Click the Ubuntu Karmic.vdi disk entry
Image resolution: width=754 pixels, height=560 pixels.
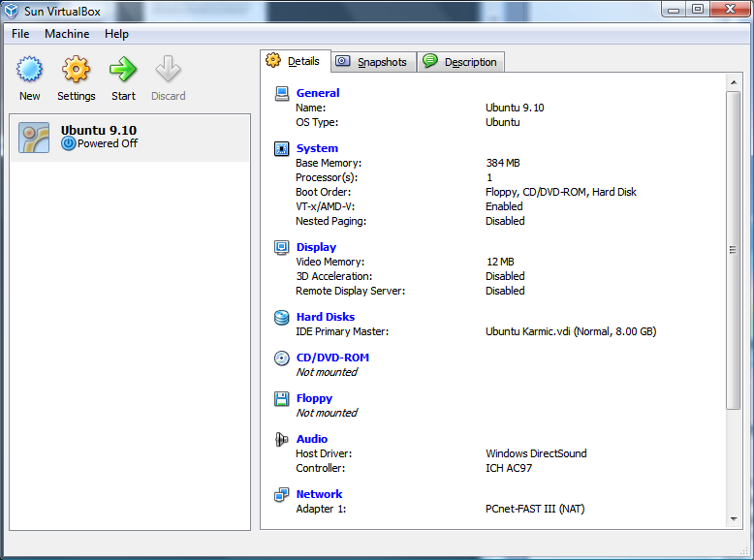pos(571,331)
